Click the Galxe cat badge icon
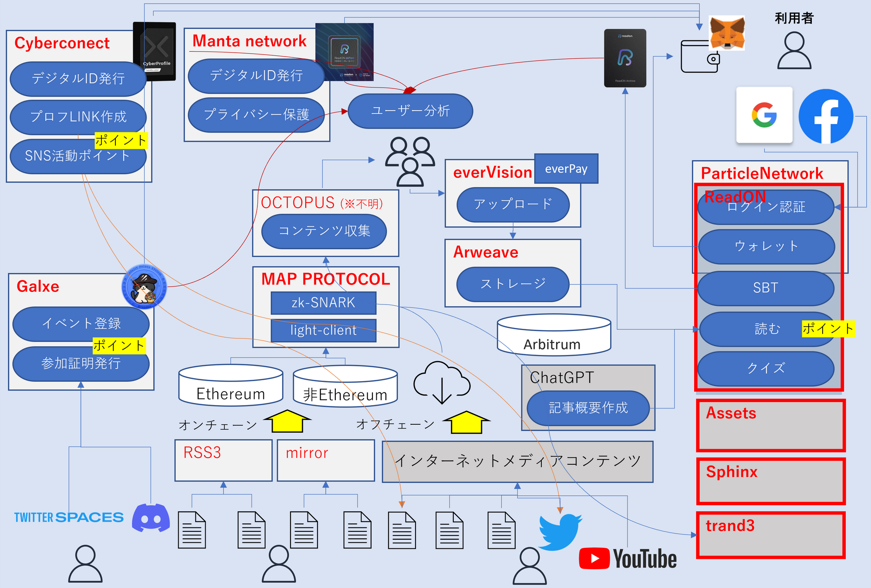This screenshot has width=871, height=588. (x=144, y=287)
